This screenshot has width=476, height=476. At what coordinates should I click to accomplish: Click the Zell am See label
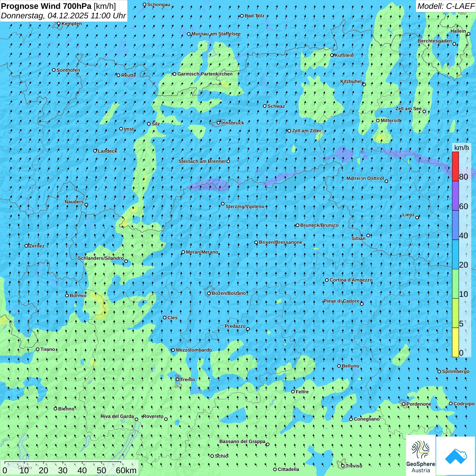coord(408,108)
